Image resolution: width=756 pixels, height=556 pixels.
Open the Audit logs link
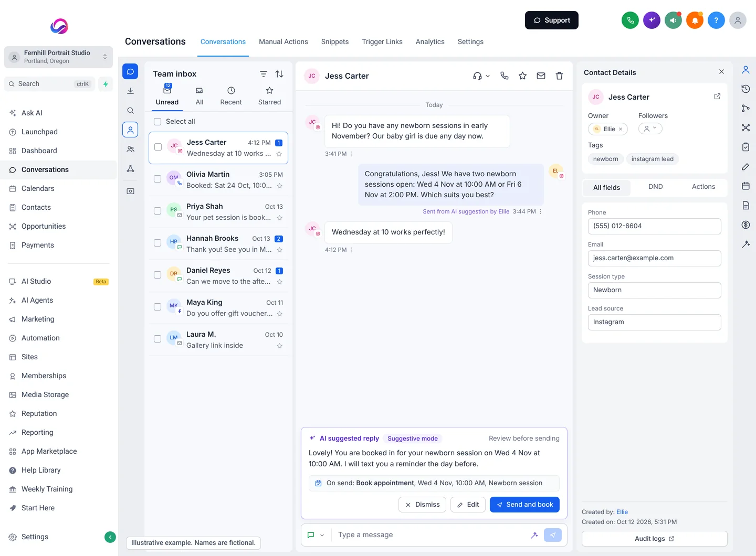654,539
